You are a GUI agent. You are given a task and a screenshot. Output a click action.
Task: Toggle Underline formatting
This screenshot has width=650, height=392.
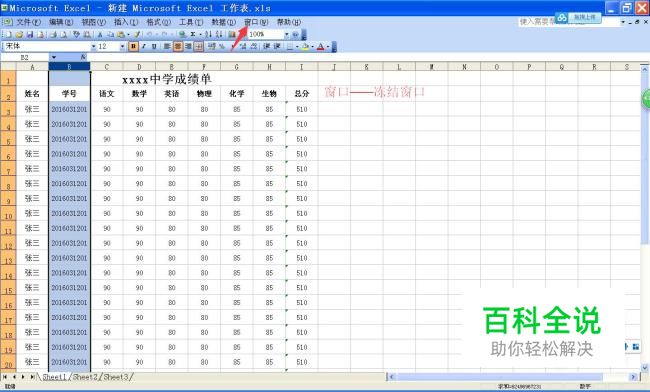tap(154, 46)
